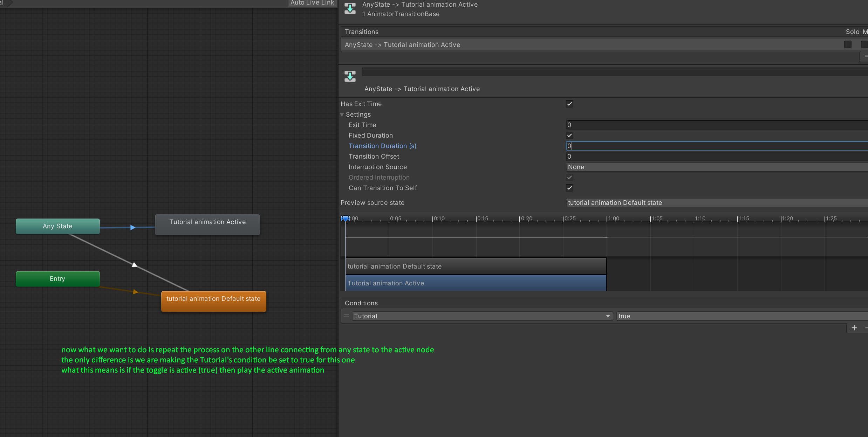Image resolution: width=868 pixels, height=437 pixels.
Task: Toggle the Has Exit Time checkbox
Action: tap(569, 104)
